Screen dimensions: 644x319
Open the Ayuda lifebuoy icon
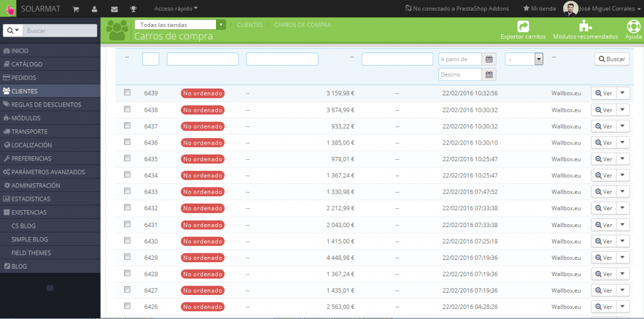633,26
